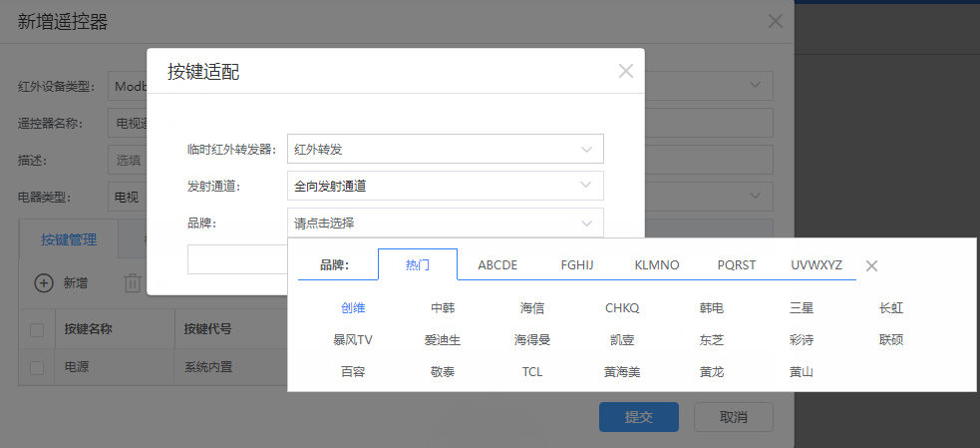Switch to the PQRST brand tab
The width and height of the screenshot is (980, 448).
pyautogui.click(x=737, y=264)
